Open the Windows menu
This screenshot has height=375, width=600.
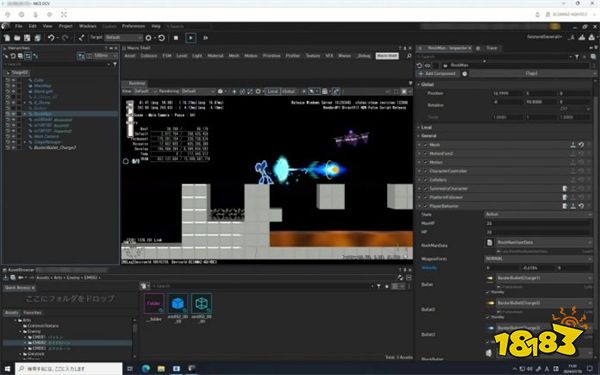coord(88,26)
